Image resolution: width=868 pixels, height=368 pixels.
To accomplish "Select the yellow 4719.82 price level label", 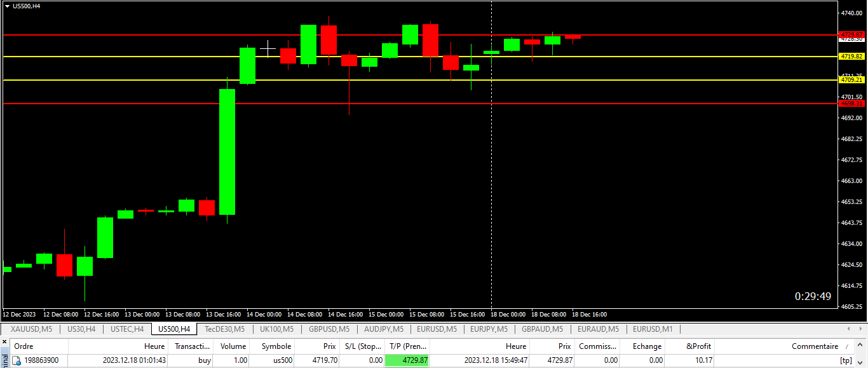I will pyautogui.click(x=851, y=57).
